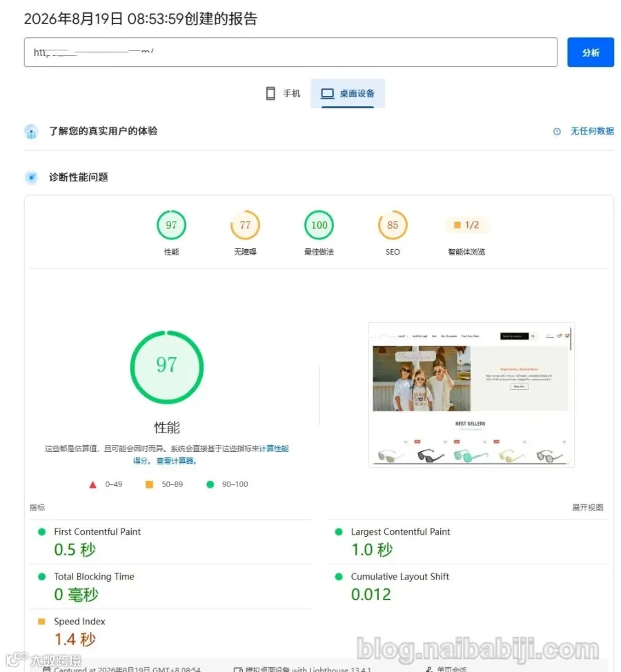Click the page screenshot thumbnail

[x=471, y=395]
